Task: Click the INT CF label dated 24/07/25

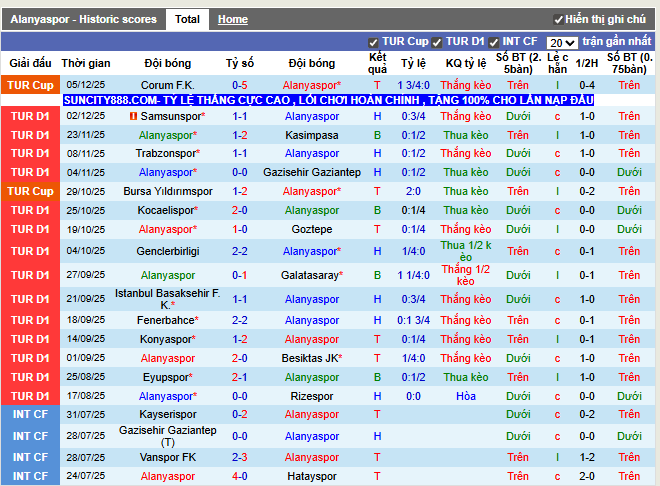Action: click(x=30, y=476)
